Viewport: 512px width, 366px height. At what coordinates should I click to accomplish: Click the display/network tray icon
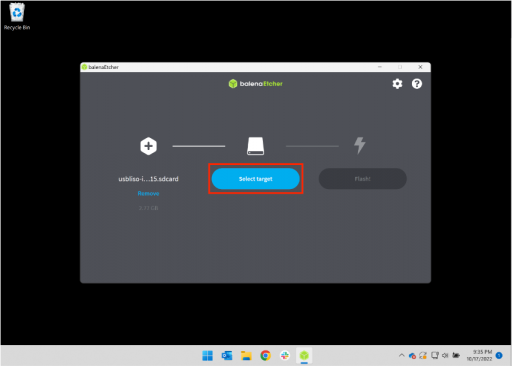[435, 356]
